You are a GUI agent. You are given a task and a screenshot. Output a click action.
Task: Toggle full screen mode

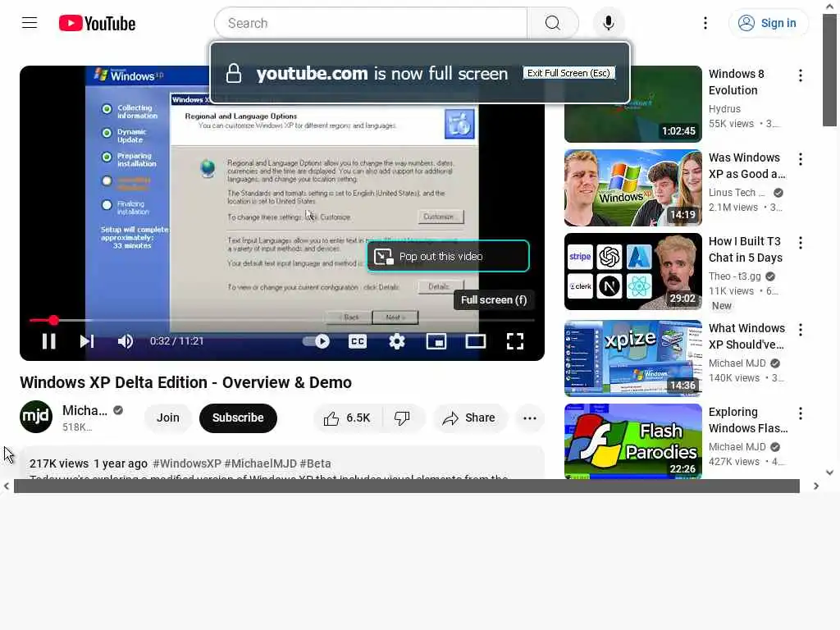click(515, 341)
